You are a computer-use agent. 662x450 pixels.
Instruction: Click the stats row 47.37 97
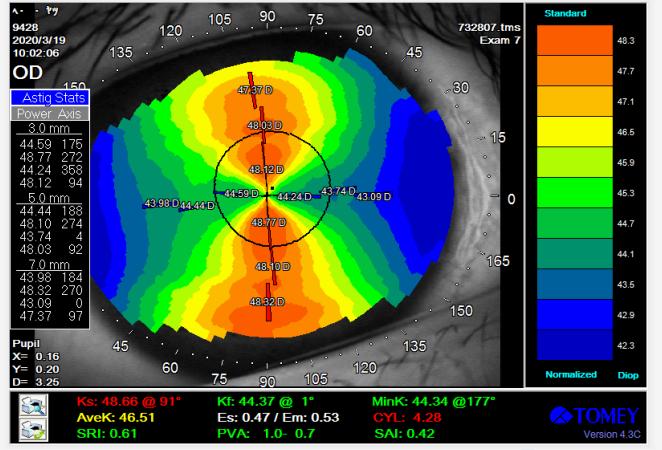point(51,316)
